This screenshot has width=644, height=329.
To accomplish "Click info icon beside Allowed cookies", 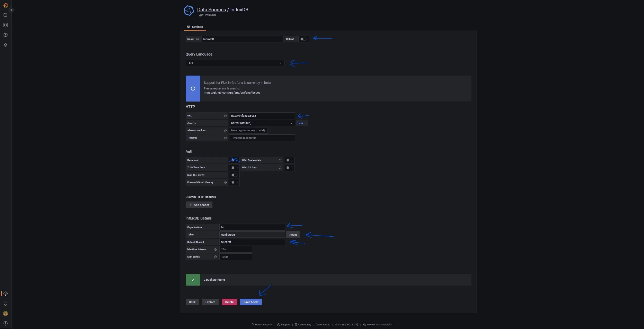I will 225,131.
